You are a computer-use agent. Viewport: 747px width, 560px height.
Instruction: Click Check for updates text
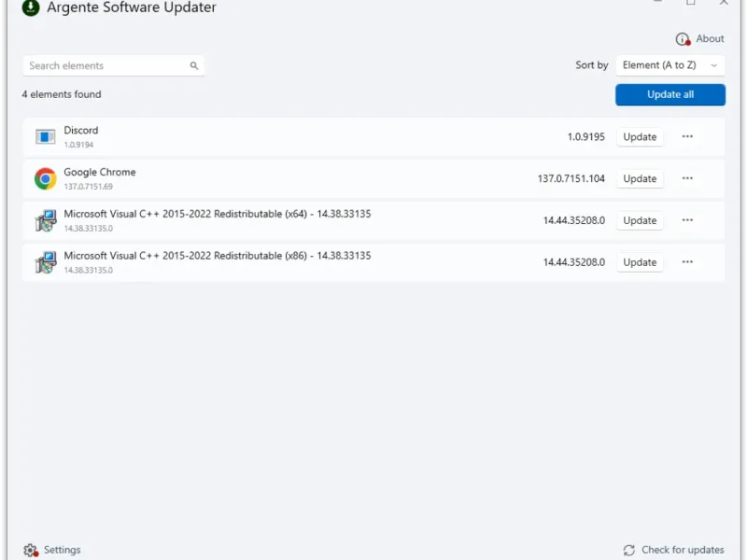(x=683, y=550)
